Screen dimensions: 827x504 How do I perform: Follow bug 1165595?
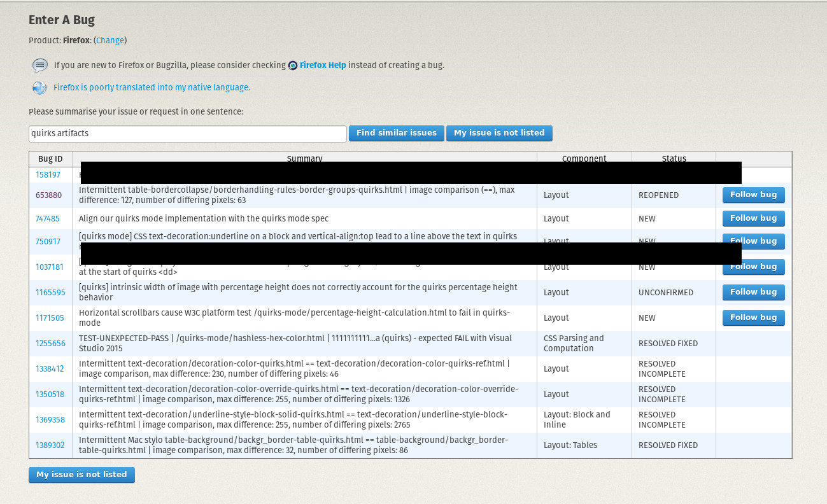[x=753, y=292]
